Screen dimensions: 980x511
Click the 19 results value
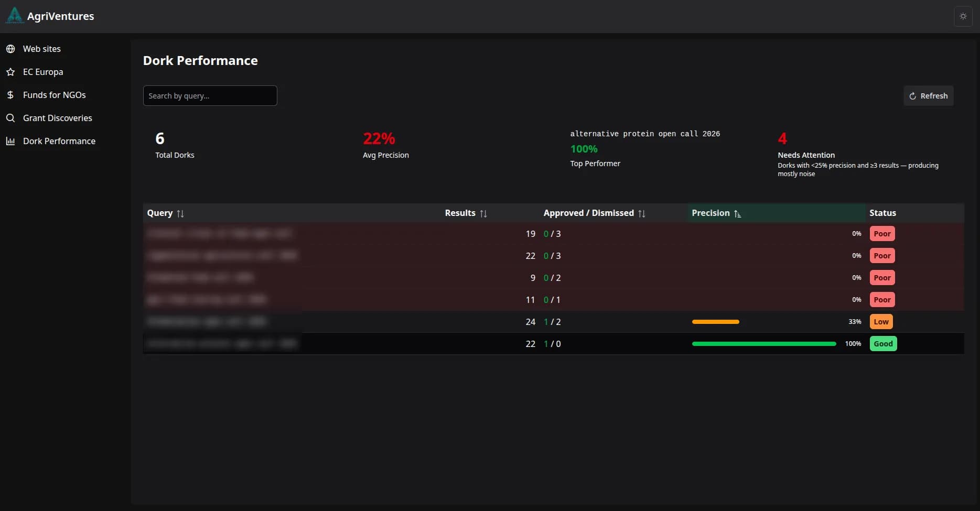click(x=530, y=234)
